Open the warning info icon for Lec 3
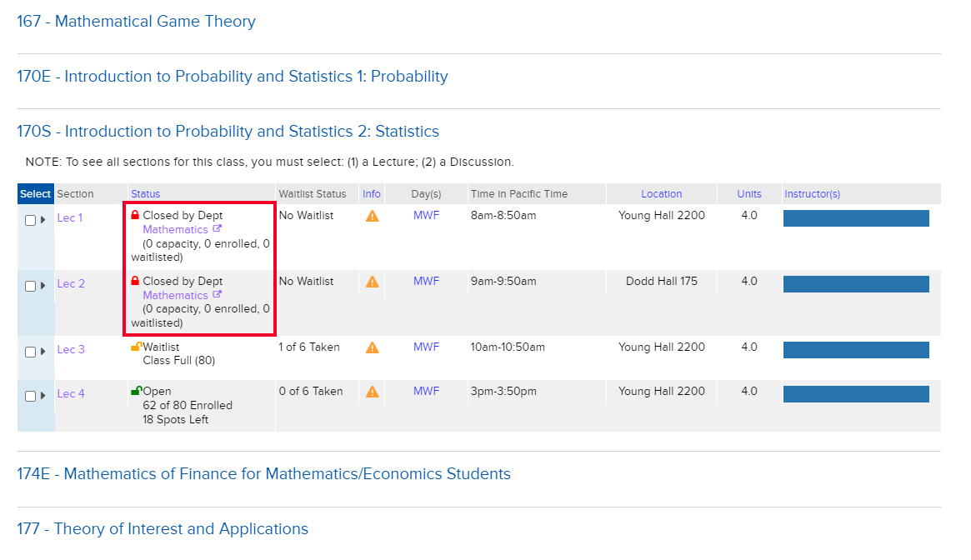The height and width of the screenshot is (560, 971). click(373, 347)
